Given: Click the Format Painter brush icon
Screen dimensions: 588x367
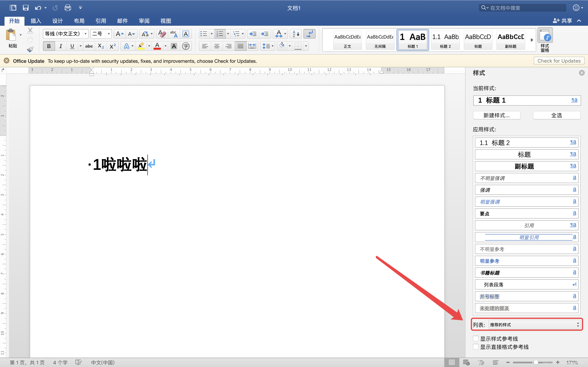Looking at the screenshot, I should [x=30, y=49].
